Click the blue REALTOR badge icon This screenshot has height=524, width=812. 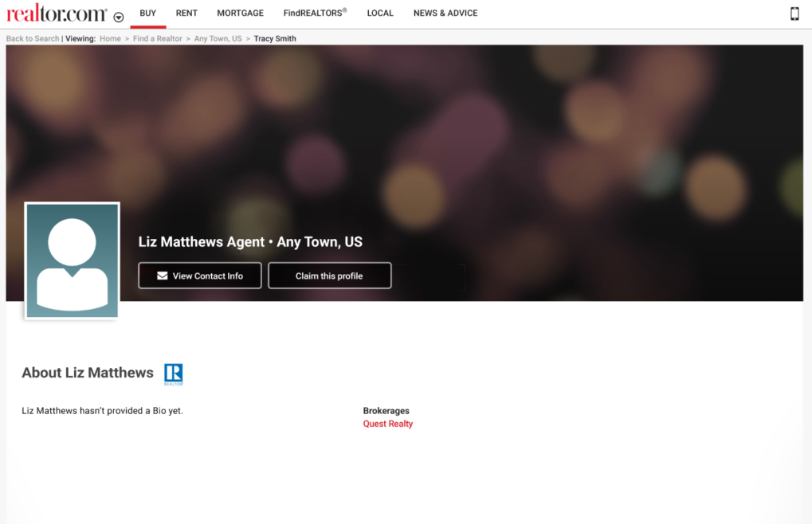[x=174, y=373]
